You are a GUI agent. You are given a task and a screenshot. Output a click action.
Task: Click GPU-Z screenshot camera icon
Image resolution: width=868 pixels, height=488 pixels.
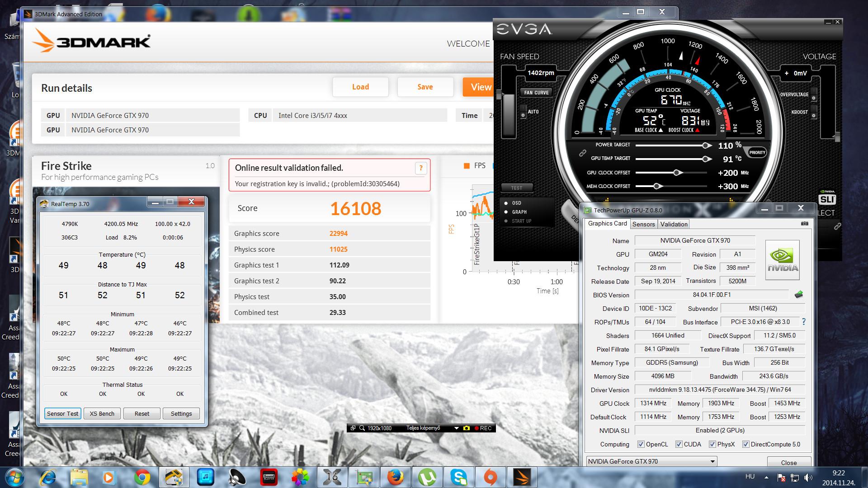click(x=804, y=224)
